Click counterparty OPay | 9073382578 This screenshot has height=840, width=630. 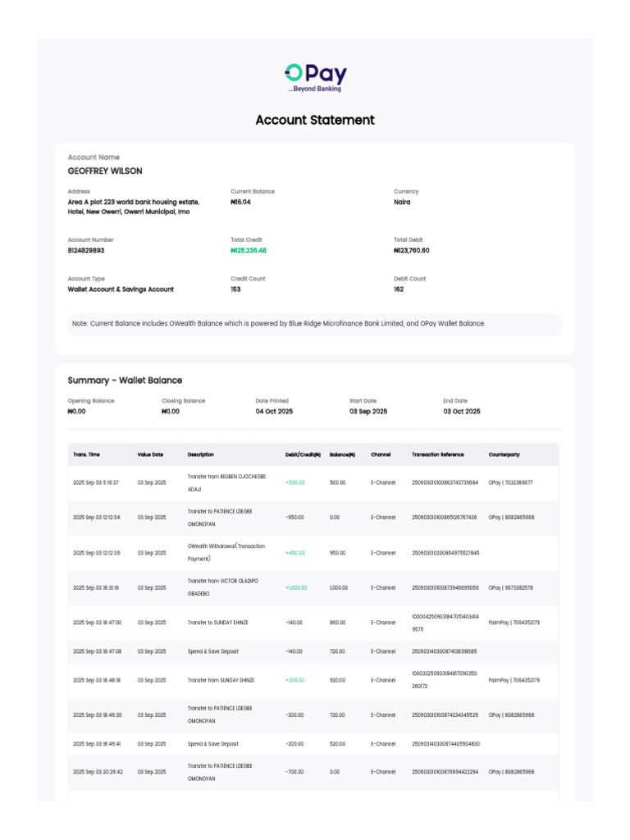pyautogui.click(x=510, y=587)
